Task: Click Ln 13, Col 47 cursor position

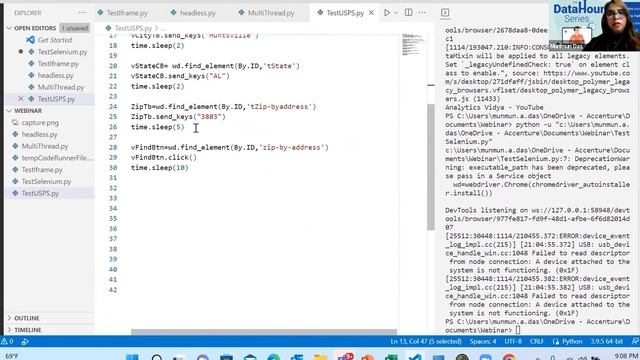Action: click(426, 341)
